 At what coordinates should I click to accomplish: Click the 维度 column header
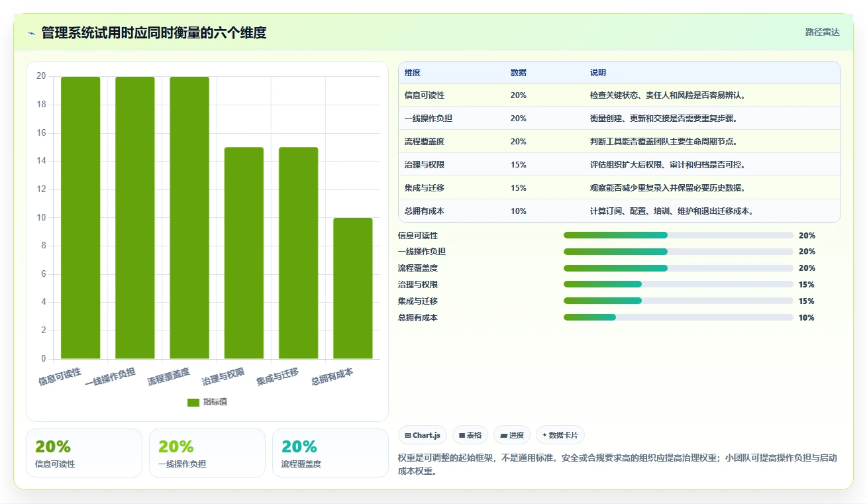tap(413, 73)
